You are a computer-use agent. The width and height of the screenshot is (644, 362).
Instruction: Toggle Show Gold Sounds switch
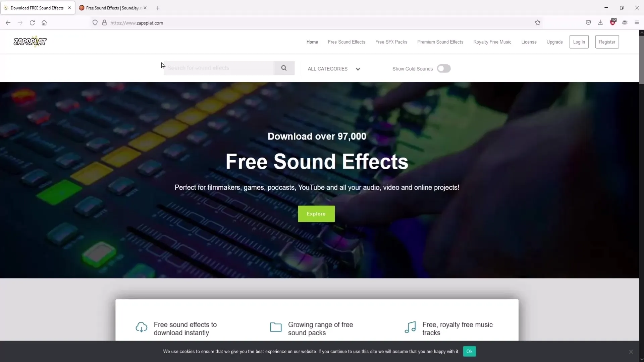pos(443,69)
